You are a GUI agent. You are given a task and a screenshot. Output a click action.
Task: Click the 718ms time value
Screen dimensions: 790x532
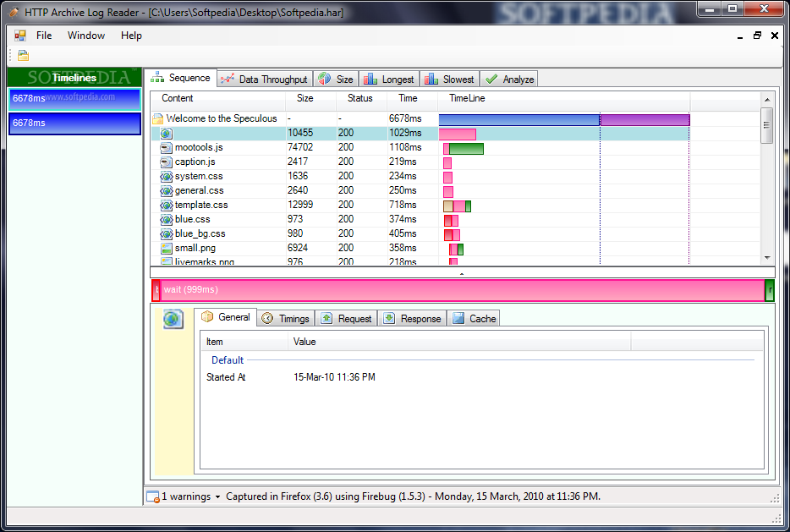coord(403,205)
